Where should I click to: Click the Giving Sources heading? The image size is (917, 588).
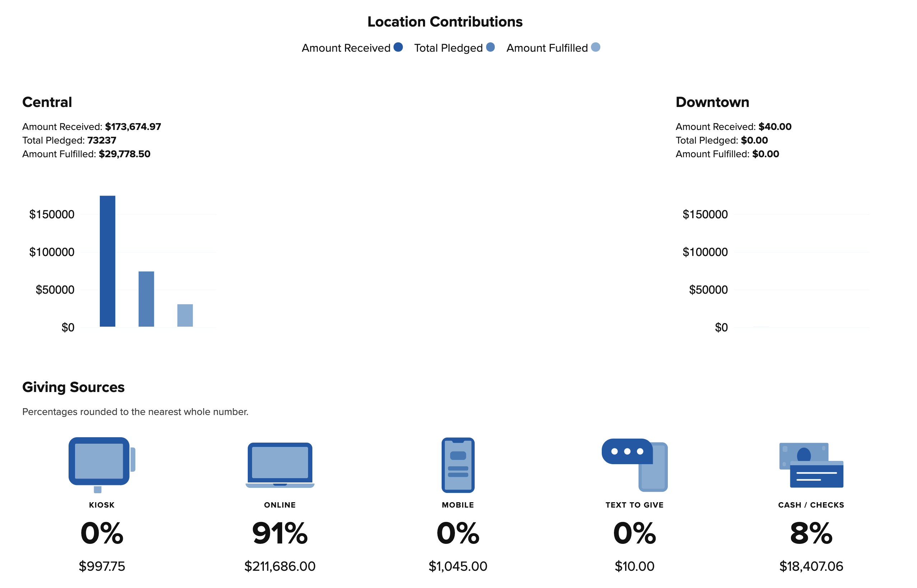coord(73,387)
